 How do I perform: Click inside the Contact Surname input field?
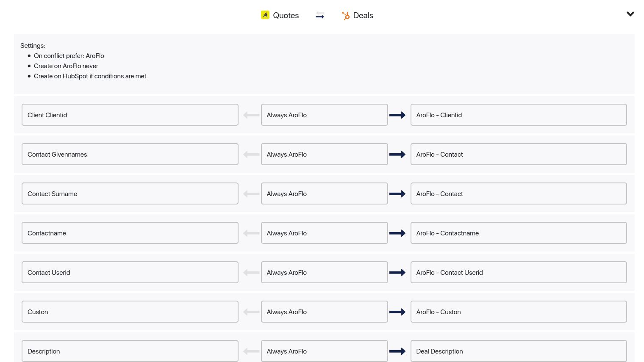click(x=130, y=193)
